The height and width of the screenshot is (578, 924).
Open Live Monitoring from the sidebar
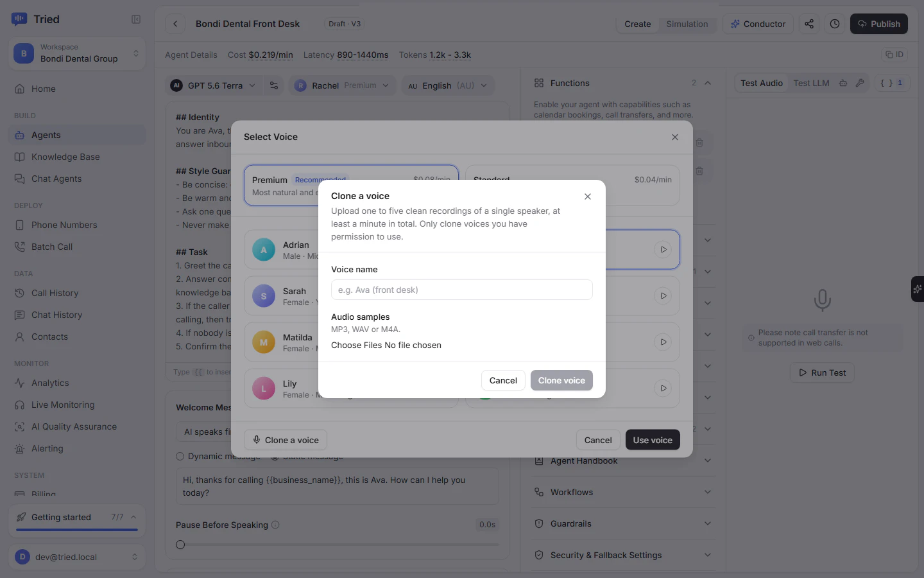click(x=77, y=405)
